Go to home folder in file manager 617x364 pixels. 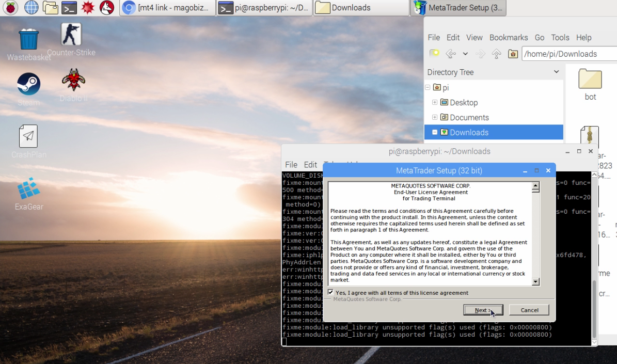point(513,54)
